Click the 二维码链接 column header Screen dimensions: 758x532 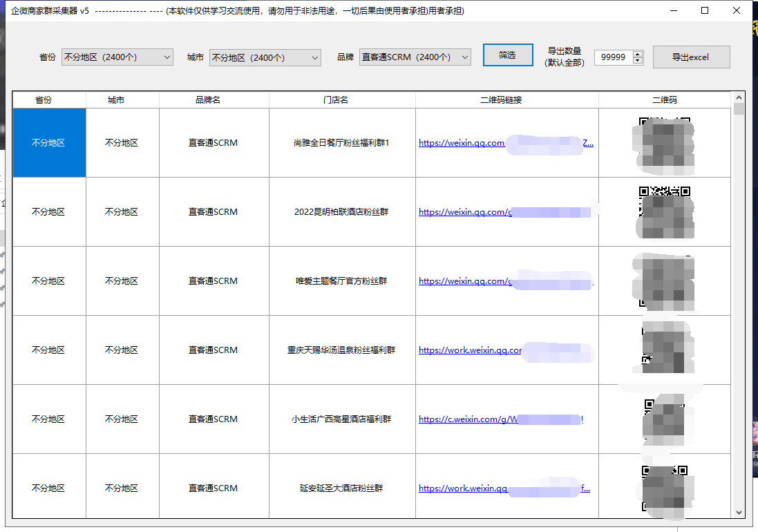[x=506, y=100]
